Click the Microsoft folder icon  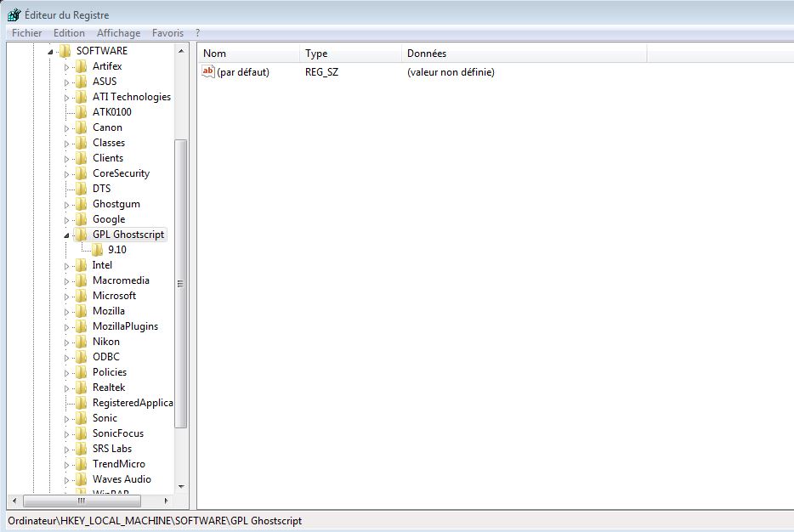81,296
